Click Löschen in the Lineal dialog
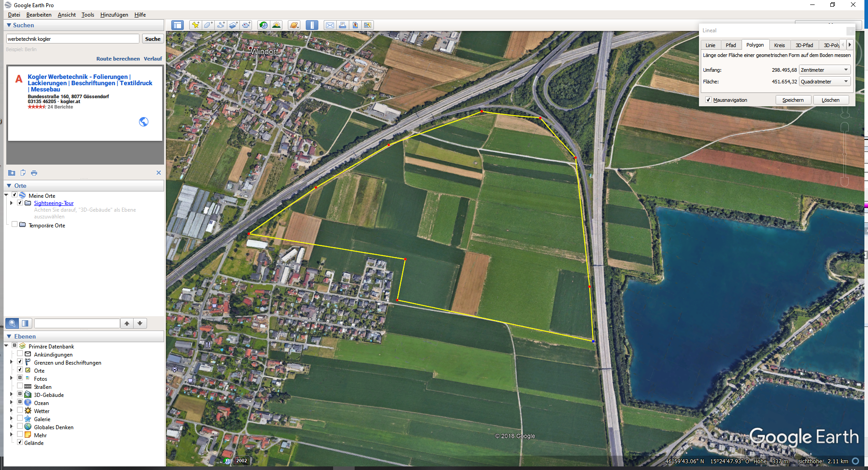Image resolution: width=868 pixels, height=470 pixels. click(x=831, y=100)
